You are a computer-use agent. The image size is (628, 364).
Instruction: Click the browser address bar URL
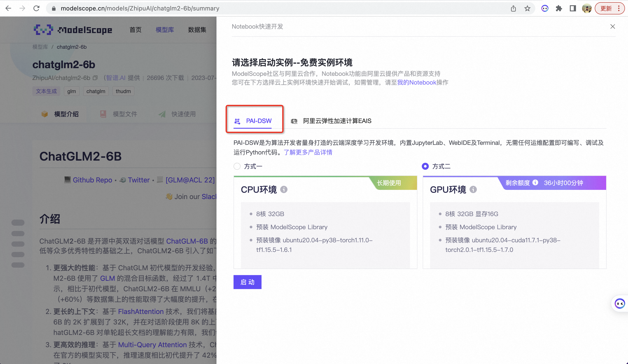pos(140,9)
